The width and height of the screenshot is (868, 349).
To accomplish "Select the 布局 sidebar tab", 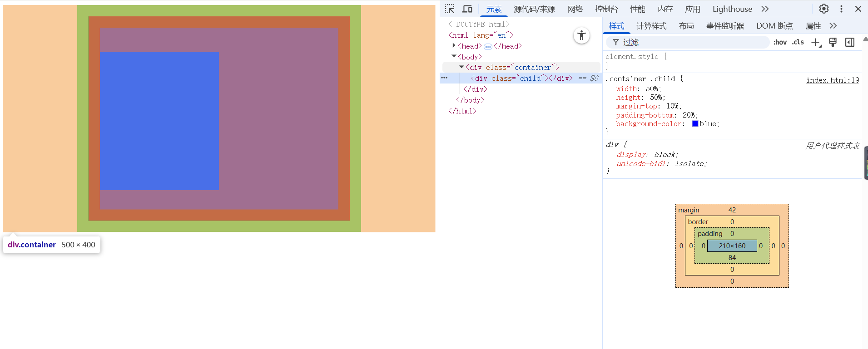I will 686,26.
